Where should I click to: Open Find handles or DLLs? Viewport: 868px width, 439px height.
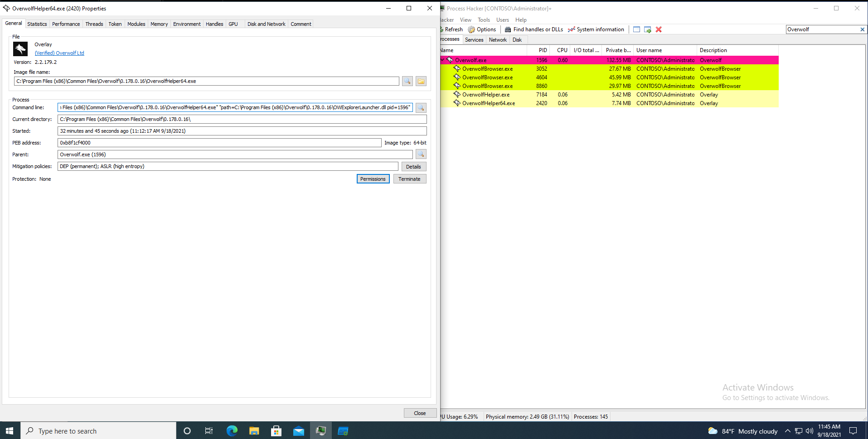click(x=534, y=29)
